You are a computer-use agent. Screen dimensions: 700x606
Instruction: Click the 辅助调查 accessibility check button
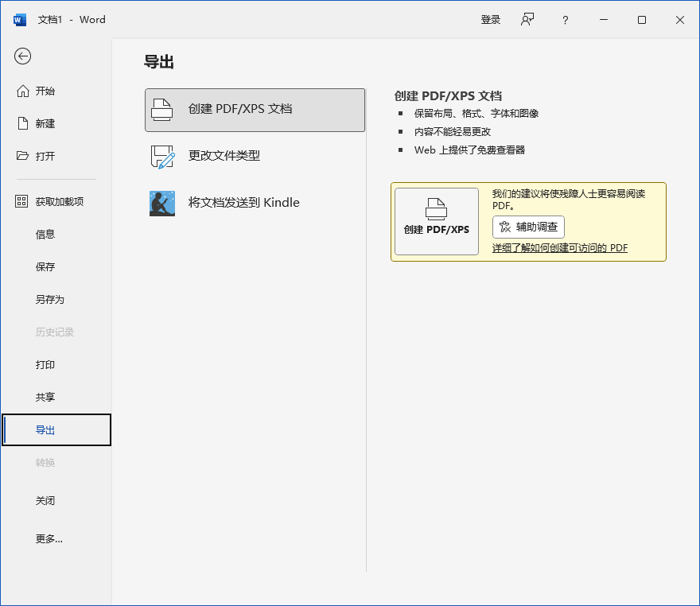(528, 227)
